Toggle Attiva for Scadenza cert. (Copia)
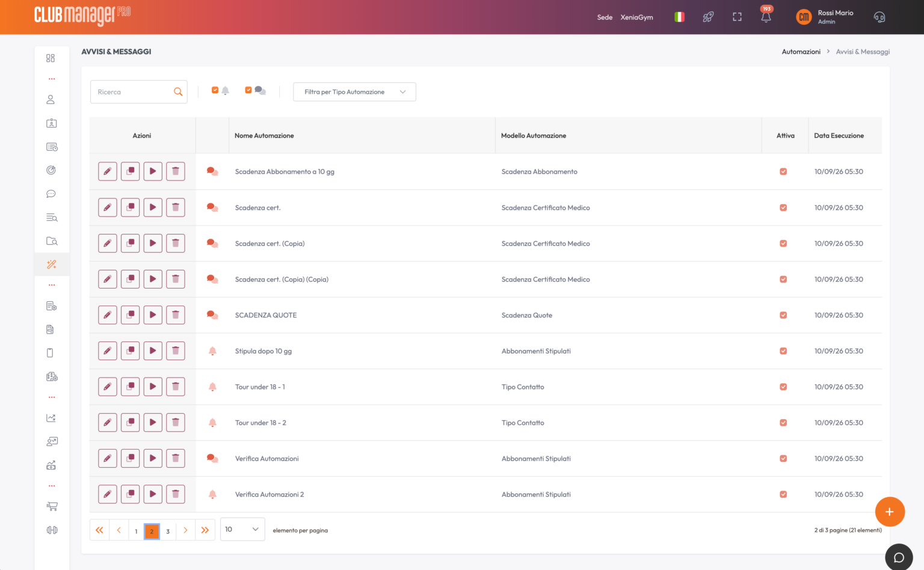This screenshot has height=570, width=924. click(x=783, y=243)
